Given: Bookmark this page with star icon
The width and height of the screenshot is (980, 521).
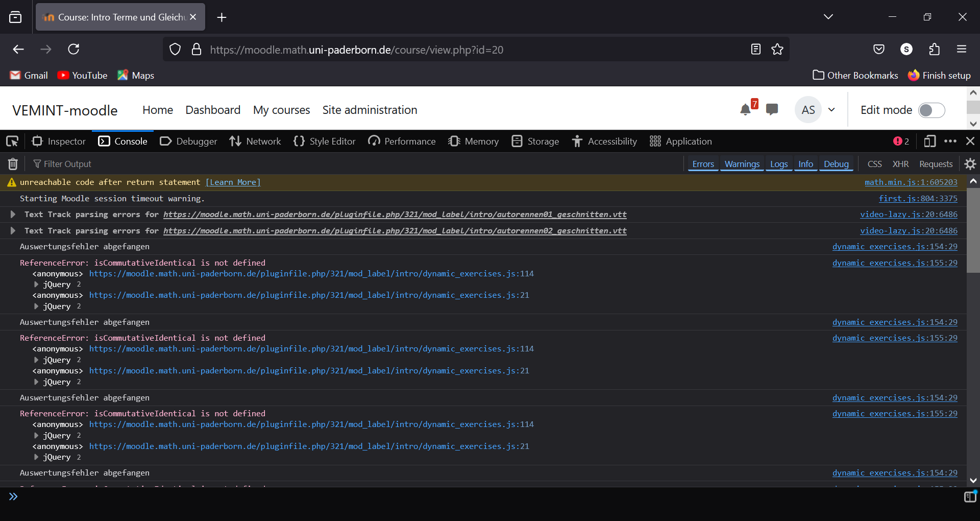Looking at the screenshot, I should (x=777, y=49).
